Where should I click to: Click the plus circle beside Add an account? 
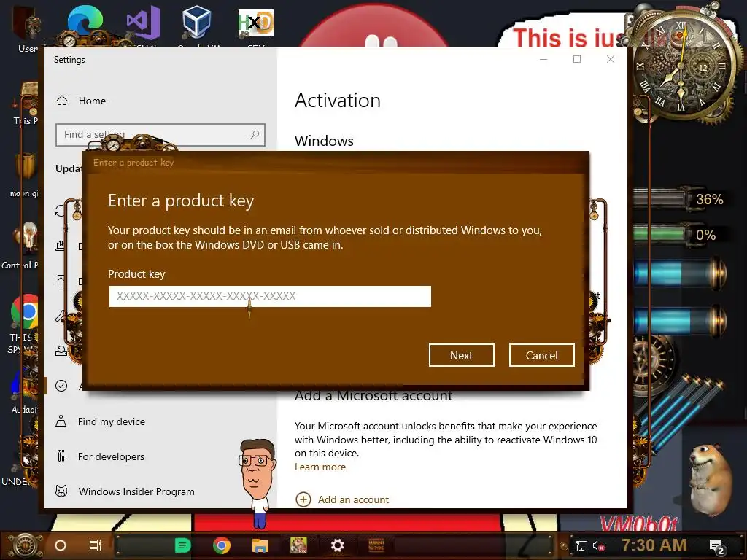tap(303, 499)
